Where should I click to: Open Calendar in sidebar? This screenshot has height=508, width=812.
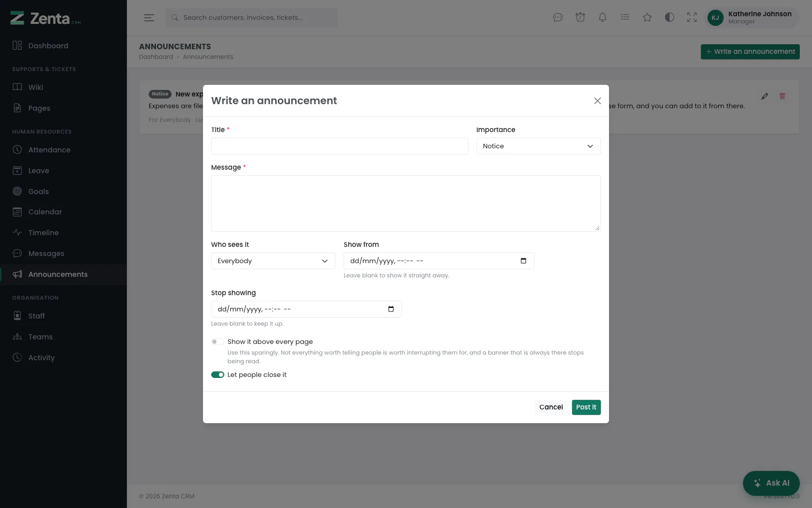coord(63,212)
